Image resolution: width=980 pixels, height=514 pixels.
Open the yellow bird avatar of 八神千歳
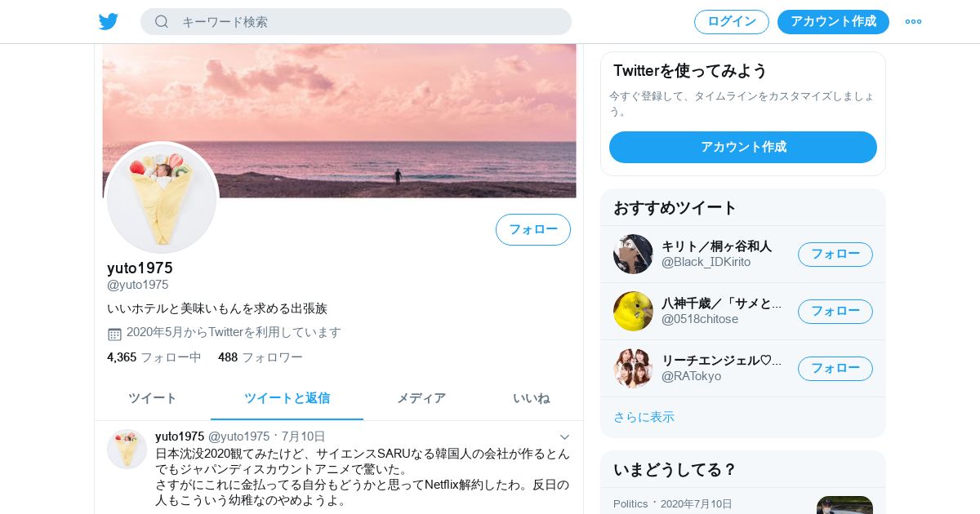[x=633, y=311]
